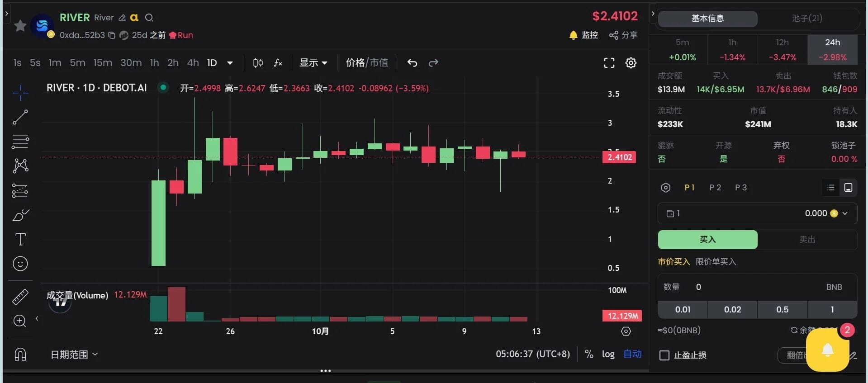
Task: Set amount to 1 BNB
Action: [x=832, y=310]
